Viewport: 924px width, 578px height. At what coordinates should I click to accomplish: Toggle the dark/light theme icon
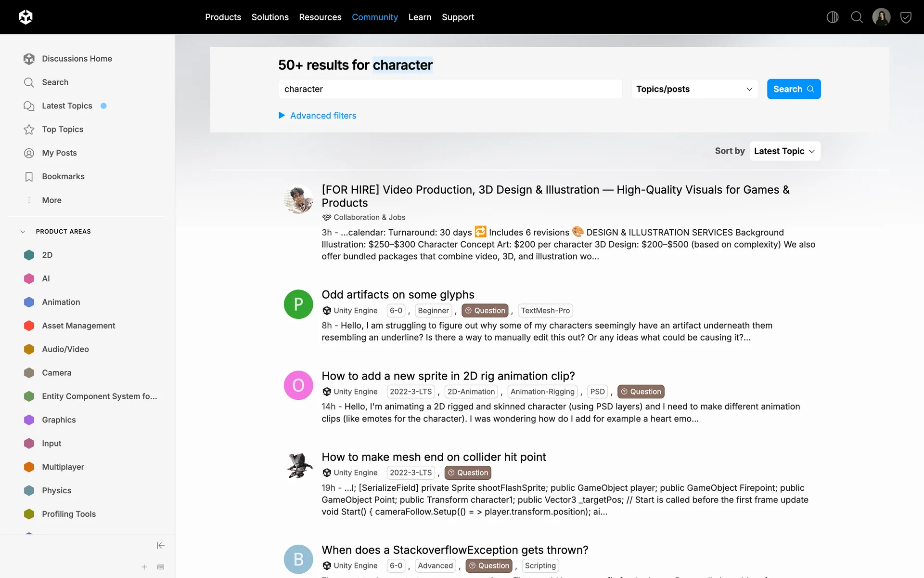832,17
